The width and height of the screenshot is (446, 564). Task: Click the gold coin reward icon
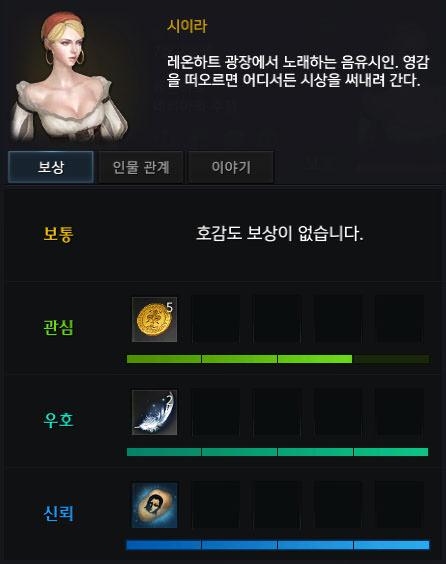pos(154,319)
